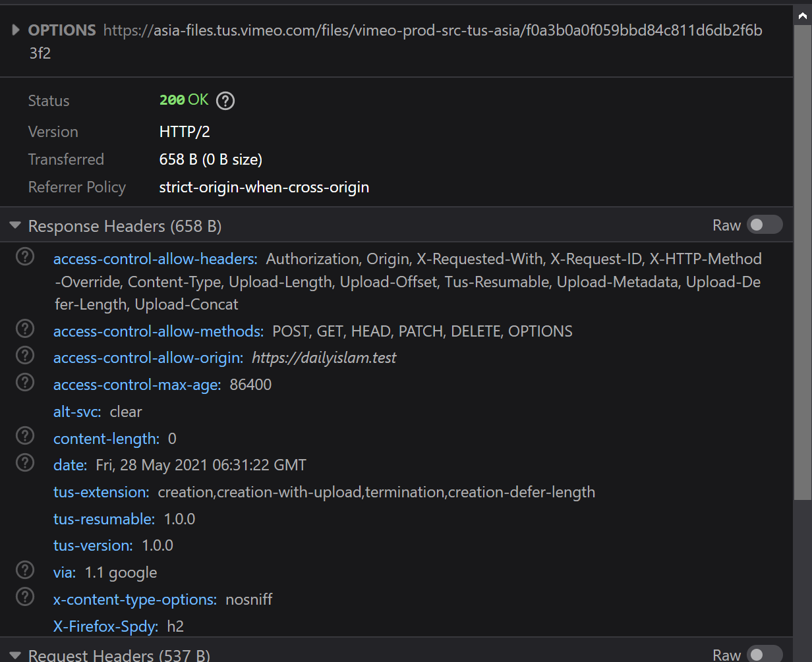Enable Raw view for Response Headers

tap(765, 225)
